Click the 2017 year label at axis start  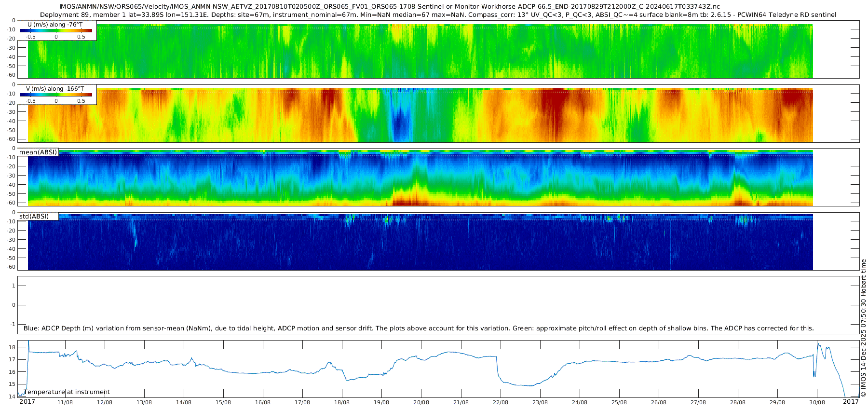(x=27, y=401)
